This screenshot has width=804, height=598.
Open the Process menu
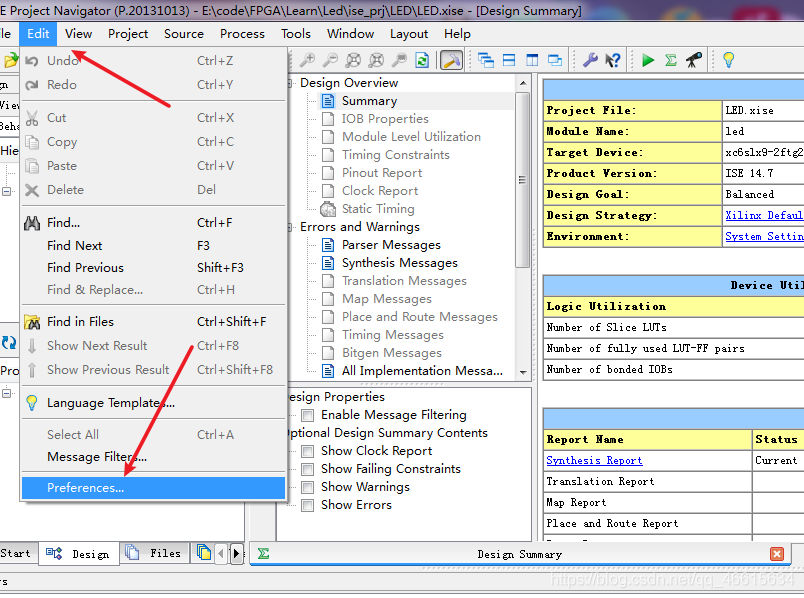(242, 34)
